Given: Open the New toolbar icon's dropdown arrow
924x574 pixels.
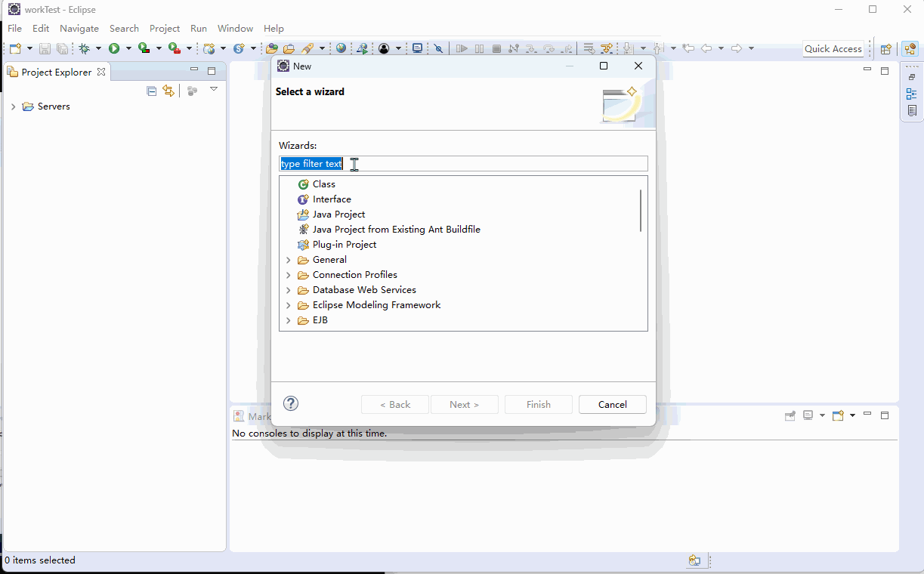Looking at the screenshot, I should click(x=29, y=48).
